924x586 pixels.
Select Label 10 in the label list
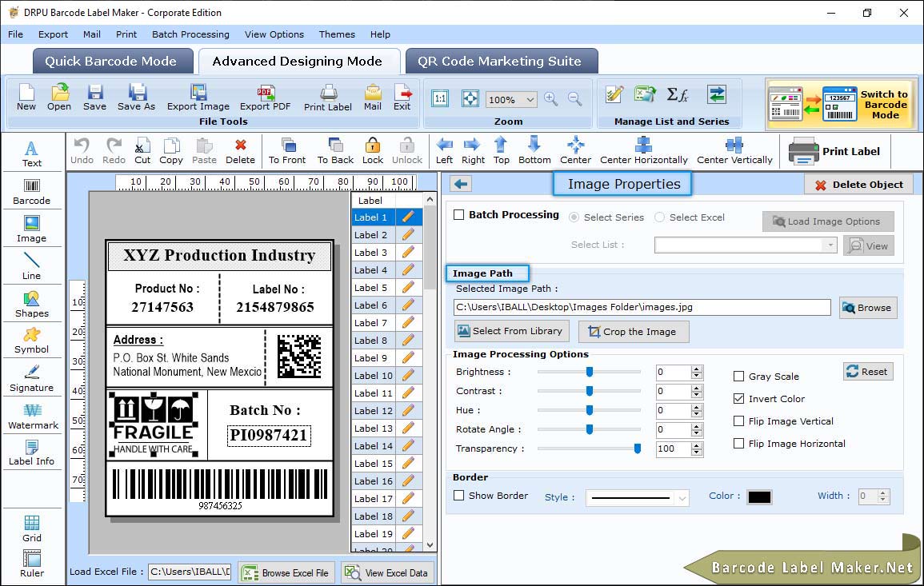pyautogui.click(x=374, y=376)
